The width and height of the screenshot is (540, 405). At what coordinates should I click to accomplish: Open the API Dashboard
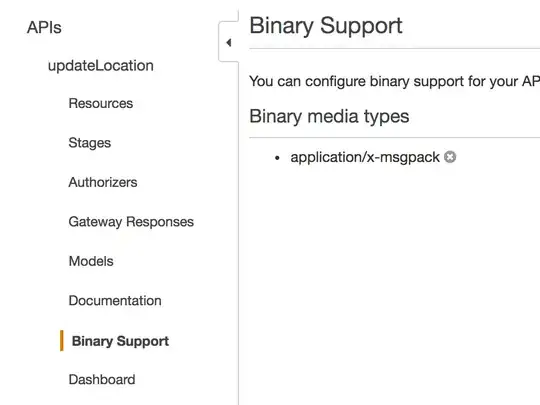[x=102, y=380]
